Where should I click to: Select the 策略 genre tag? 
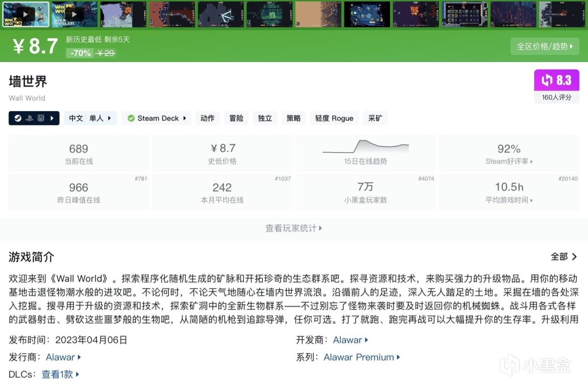(294, 118)
